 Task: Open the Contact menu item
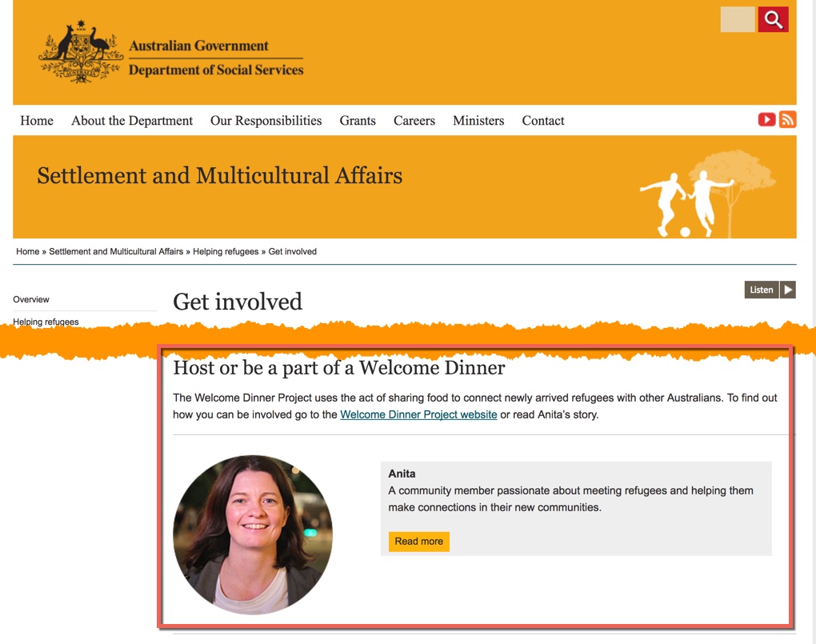542,121
